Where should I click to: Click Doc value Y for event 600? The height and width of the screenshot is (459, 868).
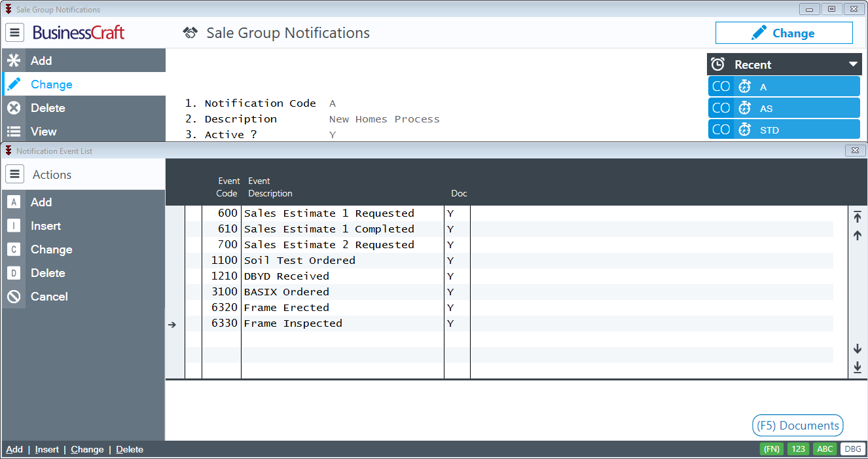point(450,213)
